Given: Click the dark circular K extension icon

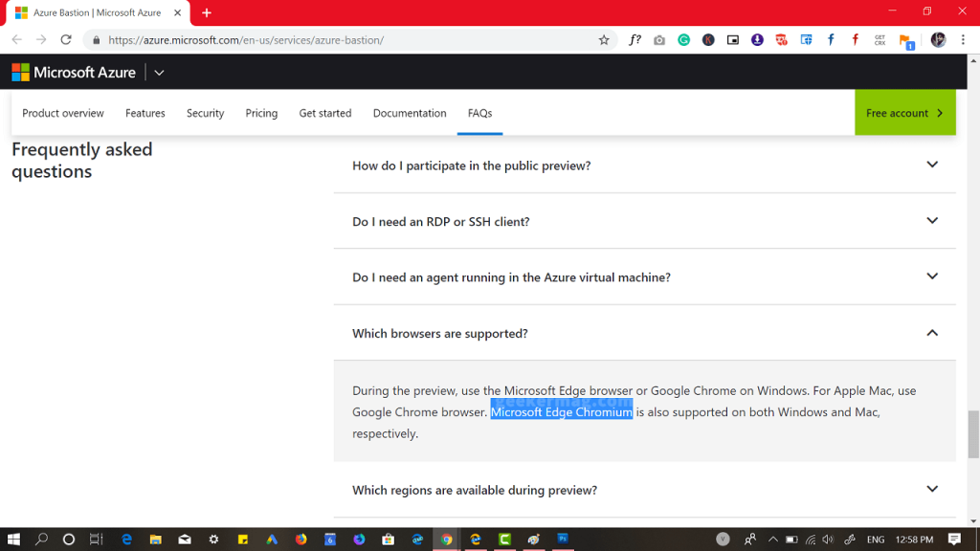Looking at the screenshot, I should pyautogui.click(x=708, y=40).
